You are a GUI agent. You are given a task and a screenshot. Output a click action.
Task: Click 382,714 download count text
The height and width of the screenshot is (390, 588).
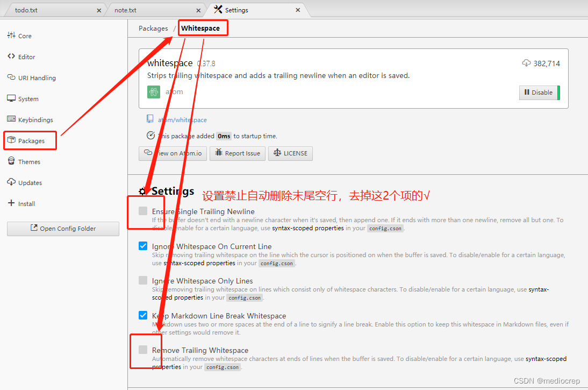(x=547, y=64)
